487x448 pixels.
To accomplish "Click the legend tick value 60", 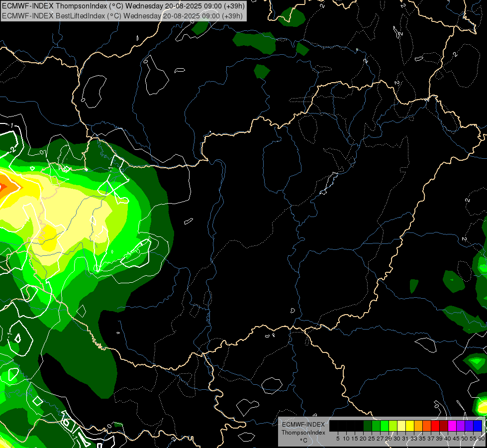I will pyautogui.click(x=482, y=439).
